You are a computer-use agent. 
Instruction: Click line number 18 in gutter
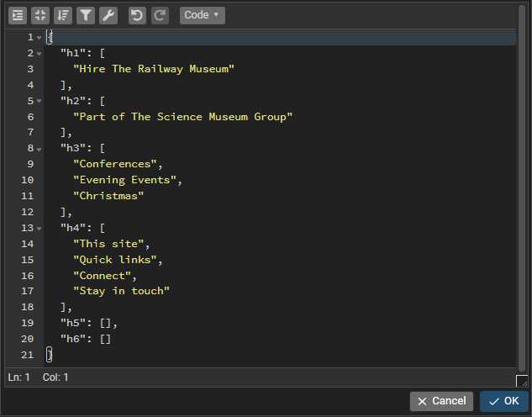[27, 307]
